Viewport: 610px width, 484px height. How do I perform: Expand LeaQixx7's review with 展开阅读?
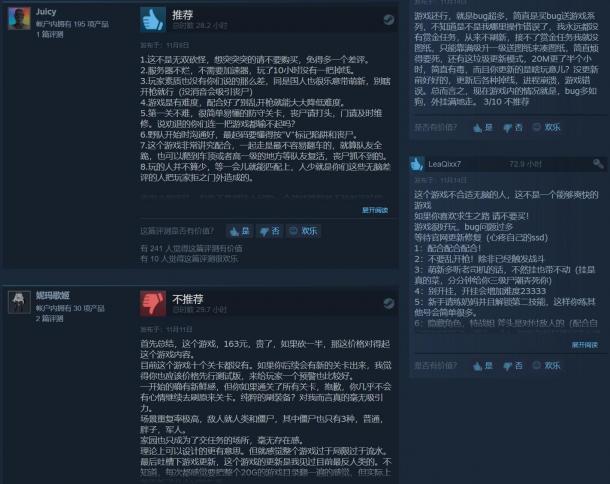pyautogui.click(x=584, y=345)
